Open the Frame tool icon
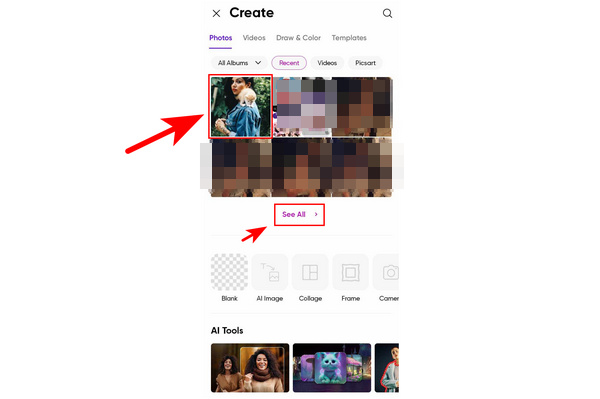The width and height of the screenshot is (600, 399). 351,272
